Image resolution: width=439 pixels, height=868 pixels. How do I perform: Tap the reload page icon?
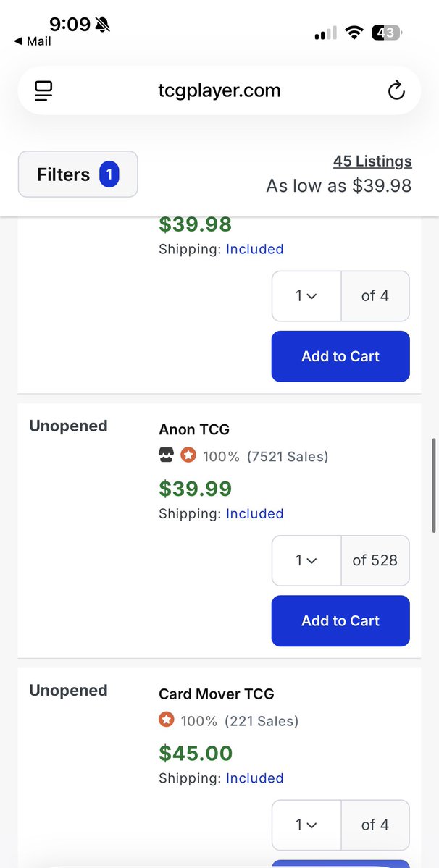pos(396,90)
